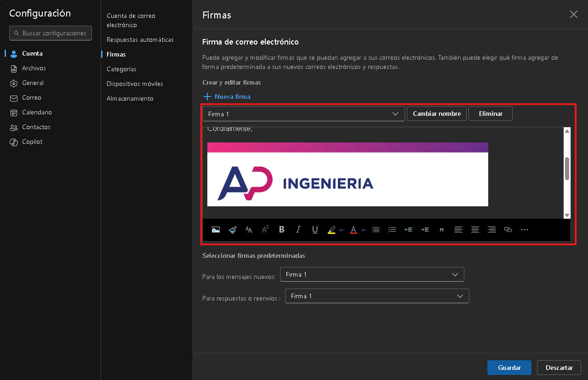The width and height of the screenshot is (588, 380).
Task: Click the AP Ingenieria logo image
Action: click(x=348, y=175)
